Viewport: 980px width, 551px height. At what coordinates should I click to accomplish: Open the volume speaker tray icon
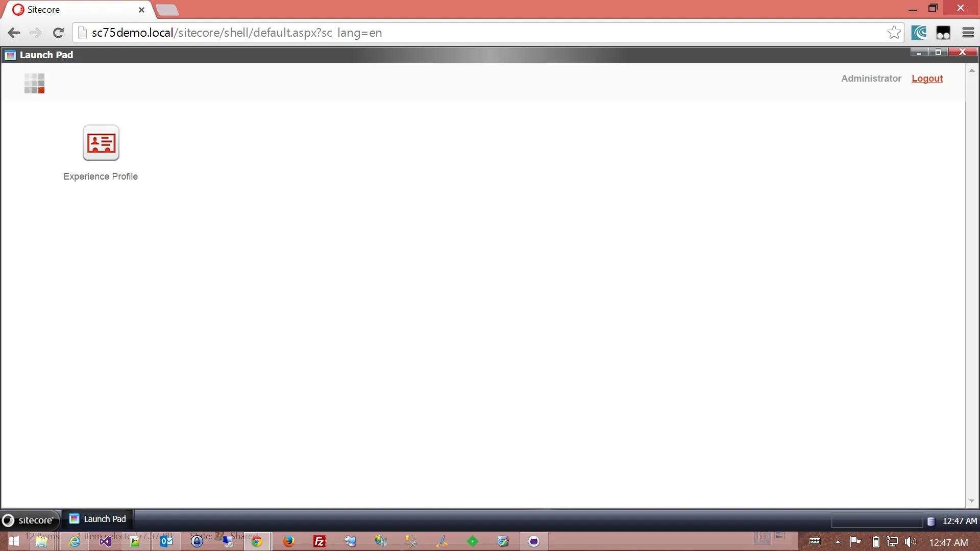910,542
